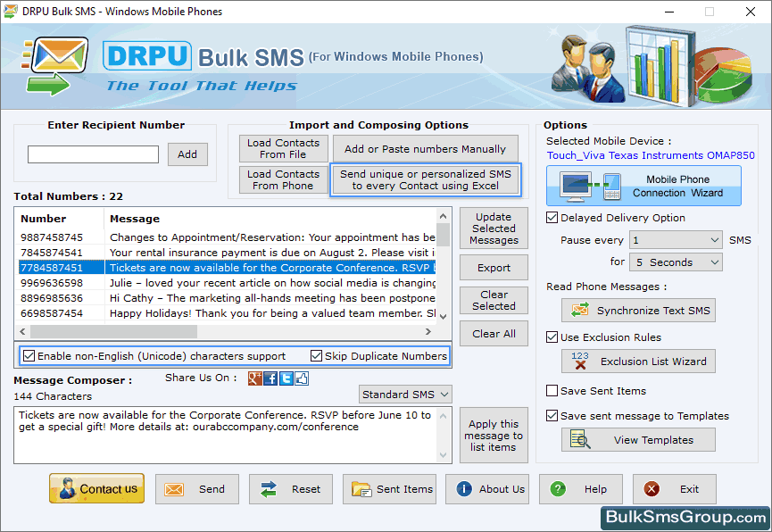Share on Google Plus icon
Viewport: 772px width, 532px height.
(x=255, y=378)
